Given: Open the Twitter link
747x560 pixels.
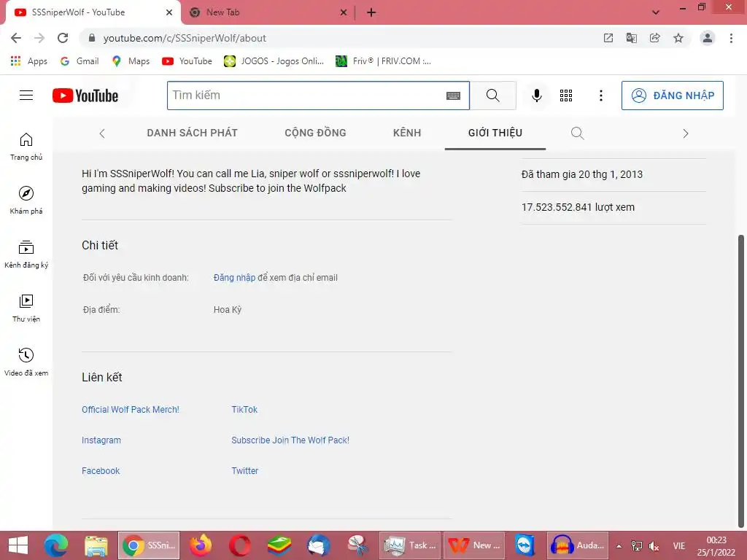Looking at the screenshot, I should click(245, 470).
